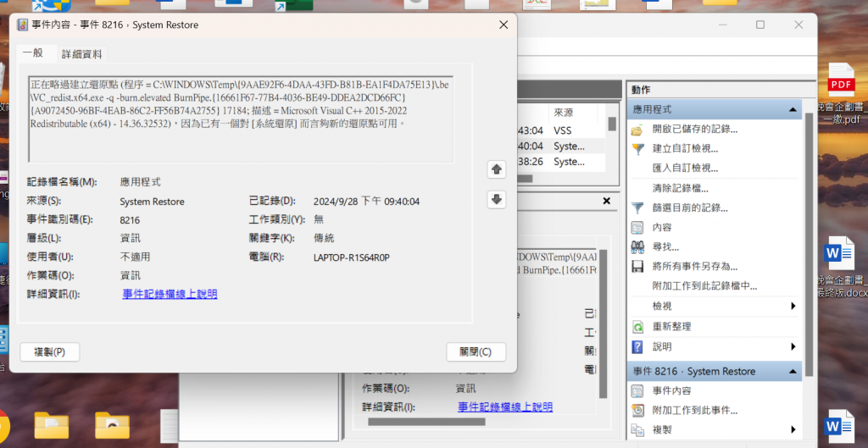Click the event dialog title bar icon
This screenshot has height=448, width=868.
click(23, 25)
